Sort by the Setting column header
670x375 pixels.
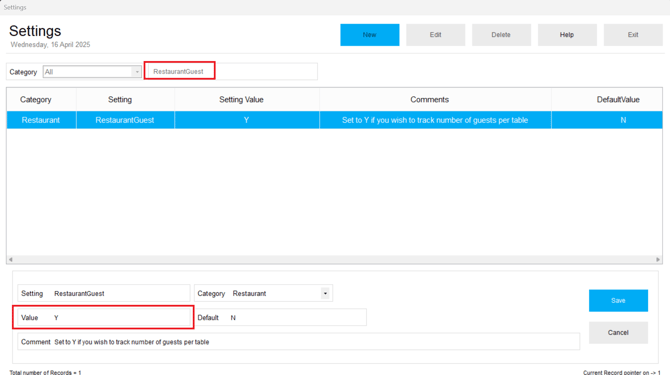120,100
